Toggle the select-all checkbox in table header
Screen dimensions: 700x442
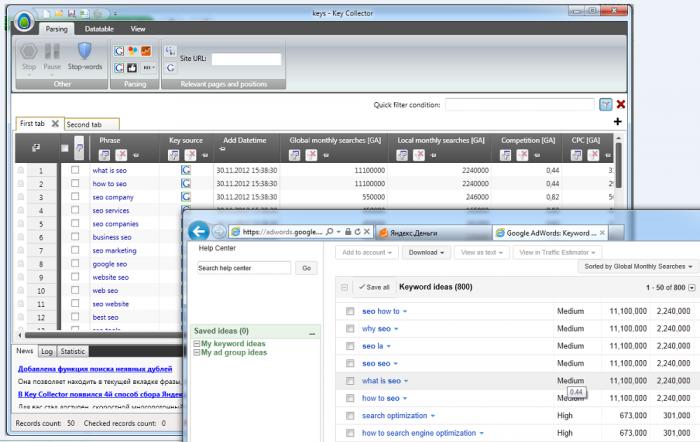(65, 148)
